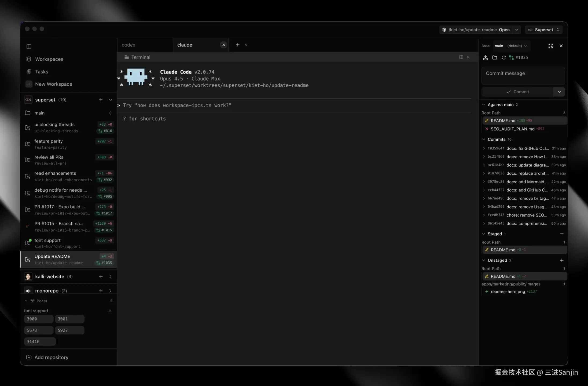Expand the kalli-website repository
The width and height of the screenshot is (588, 386).
(x=110, y=276)
